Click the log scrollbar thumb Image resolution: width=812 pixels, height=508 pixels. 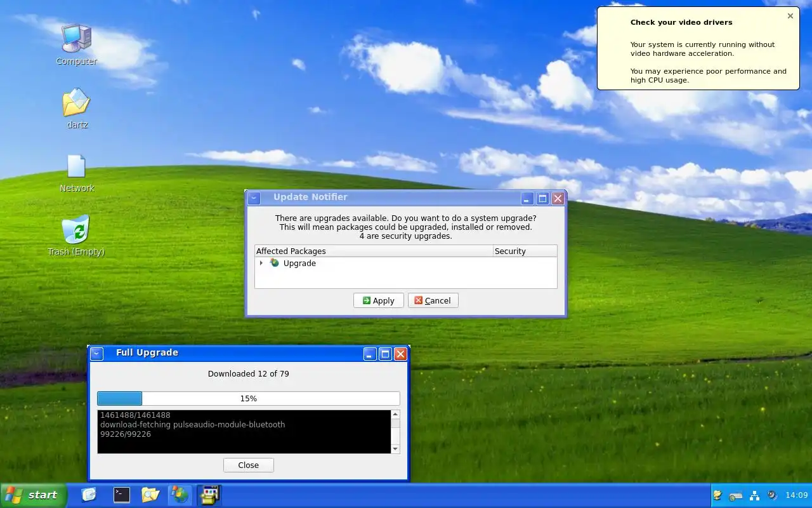(395, 423)
